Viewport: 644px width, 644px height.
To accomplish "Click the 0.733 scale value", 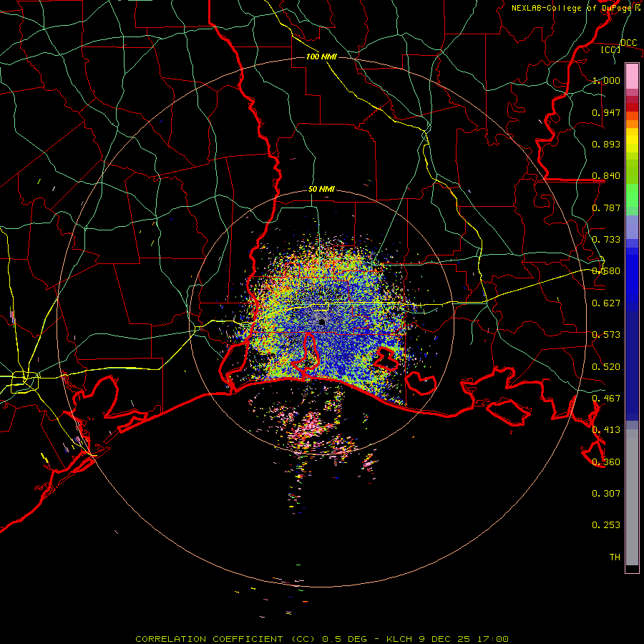I will [x=606, y=240].
